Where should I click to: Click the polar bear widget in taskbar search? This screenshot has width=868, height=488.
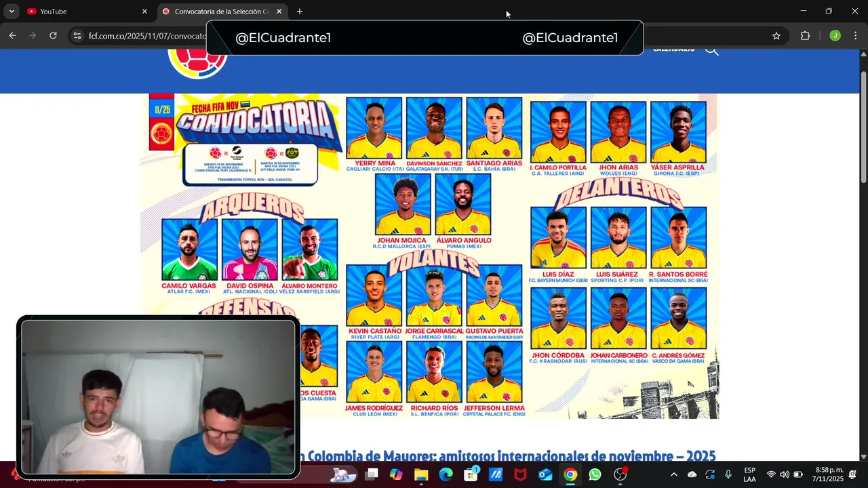[x=343, y=474]
